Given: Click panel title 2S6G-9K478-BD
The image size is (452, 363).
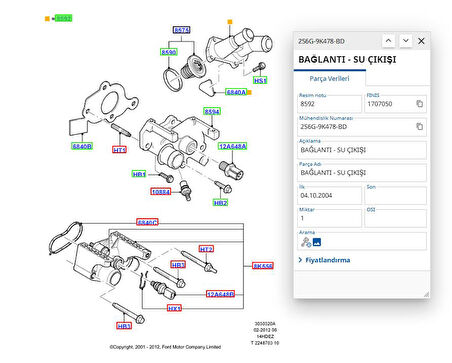Looking at the screenshot, I should tap(321, 41).
